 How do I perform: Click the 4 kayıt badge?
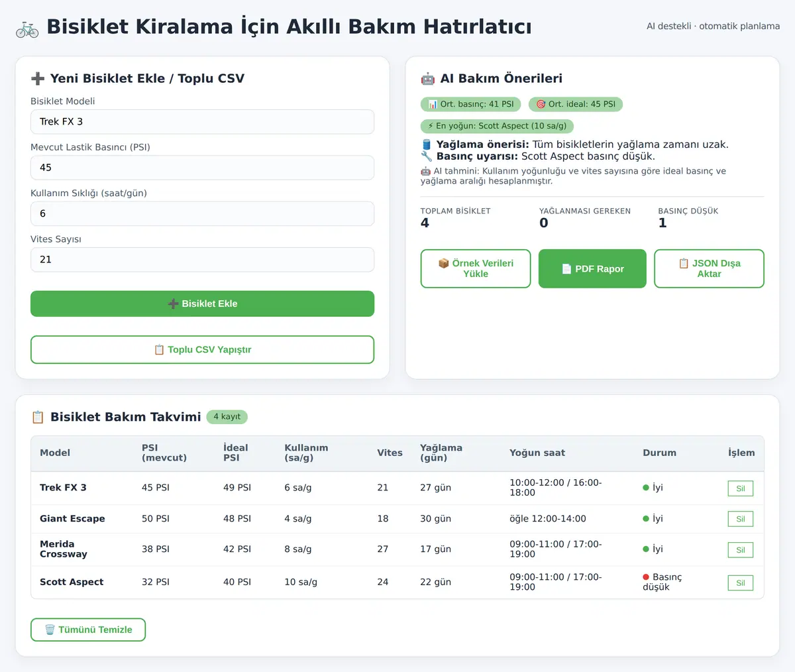coord(227,417)
